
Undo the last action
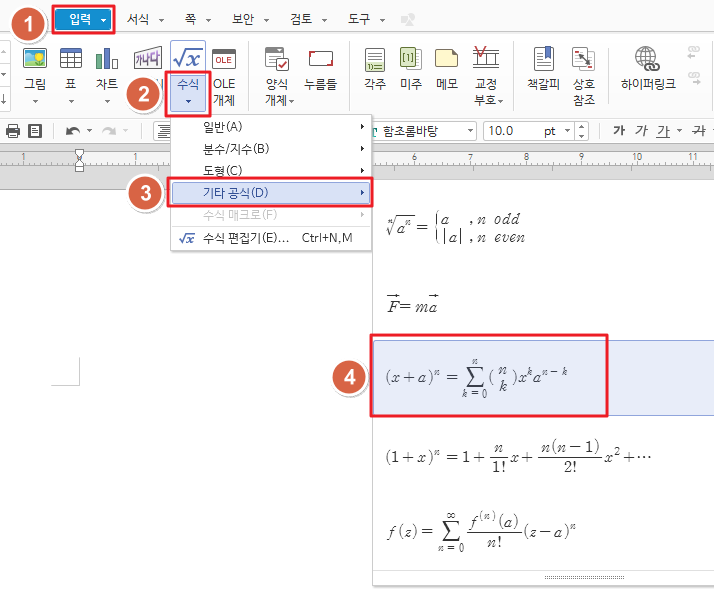73,131
